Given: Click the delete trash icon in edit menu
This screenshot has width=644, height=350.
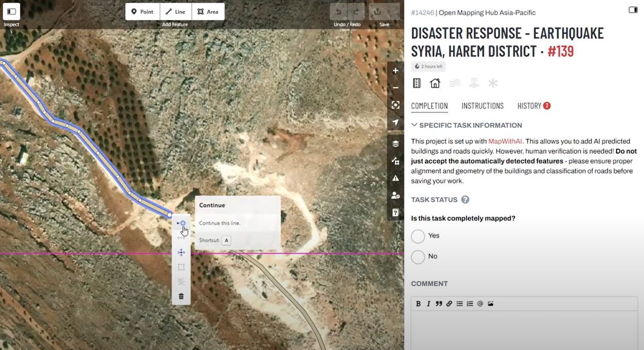Looking at the screenshot, I should (181, 296).
